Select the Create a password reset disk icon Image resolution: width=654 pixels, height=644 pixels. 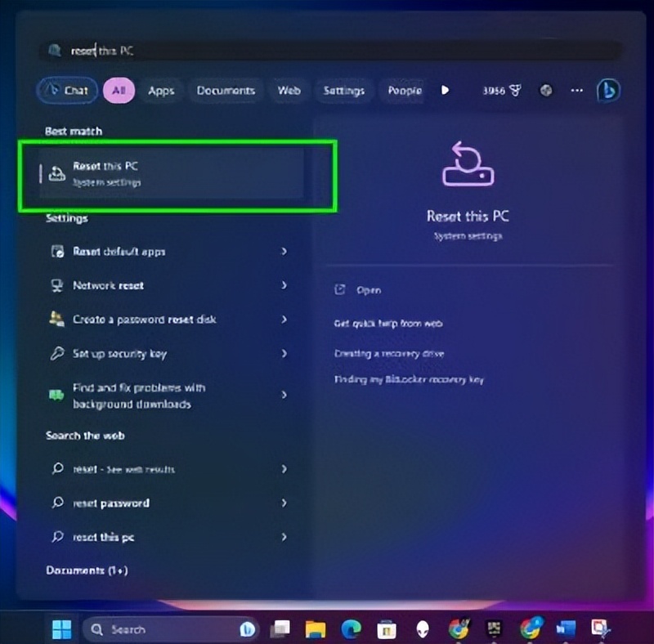point(56,320)
